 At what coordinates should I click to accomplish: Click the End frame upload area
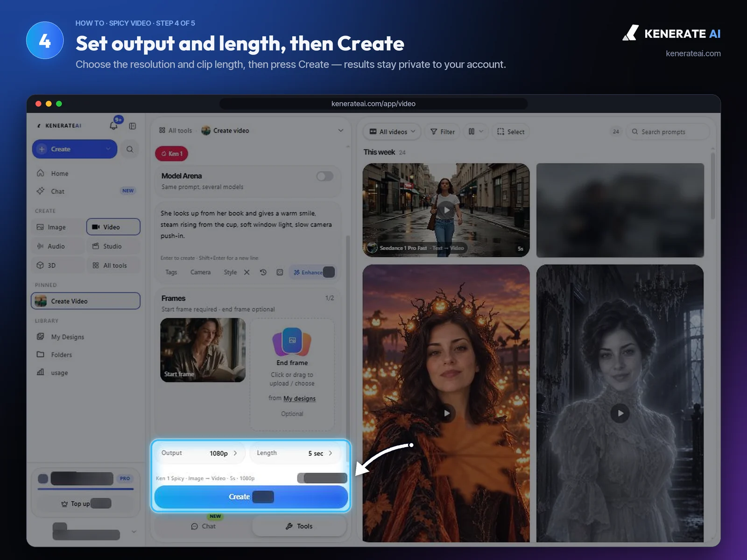pos(292,375)
